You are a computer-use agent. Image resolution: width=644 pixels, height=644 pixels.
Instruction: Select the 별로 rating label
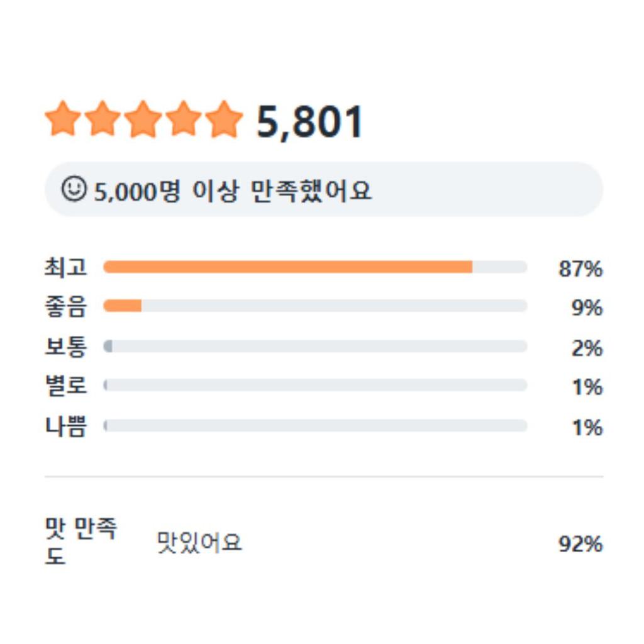coord(65,386)
